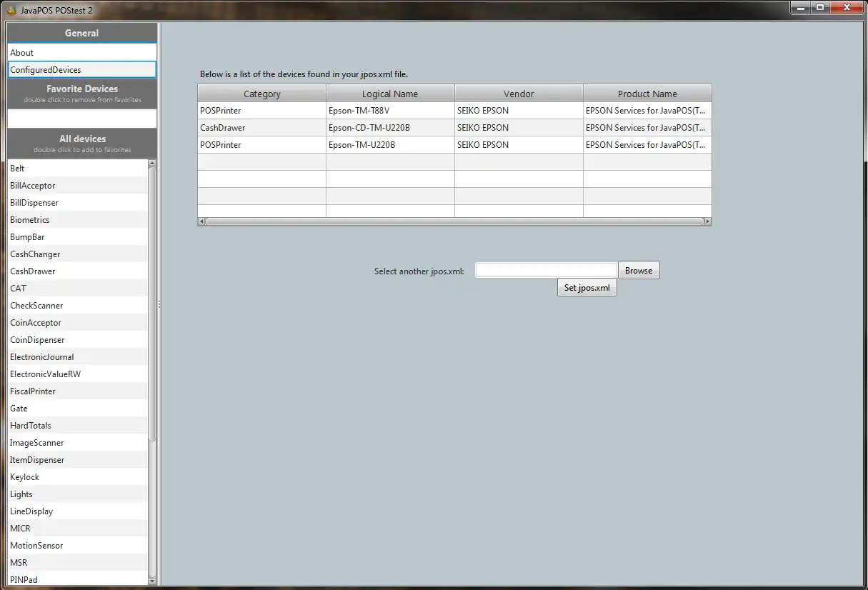This screenshot has height=590, width=868.
Task: Select ElectronicJournal in All devices
Action: pyautogui.click(x=77, y=357)
